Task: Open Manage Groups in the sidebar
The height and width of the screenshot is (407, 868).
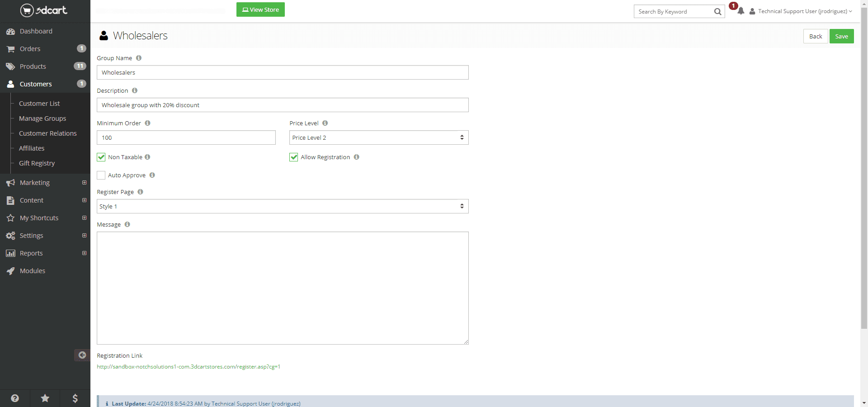Action: tap(42, 118)
